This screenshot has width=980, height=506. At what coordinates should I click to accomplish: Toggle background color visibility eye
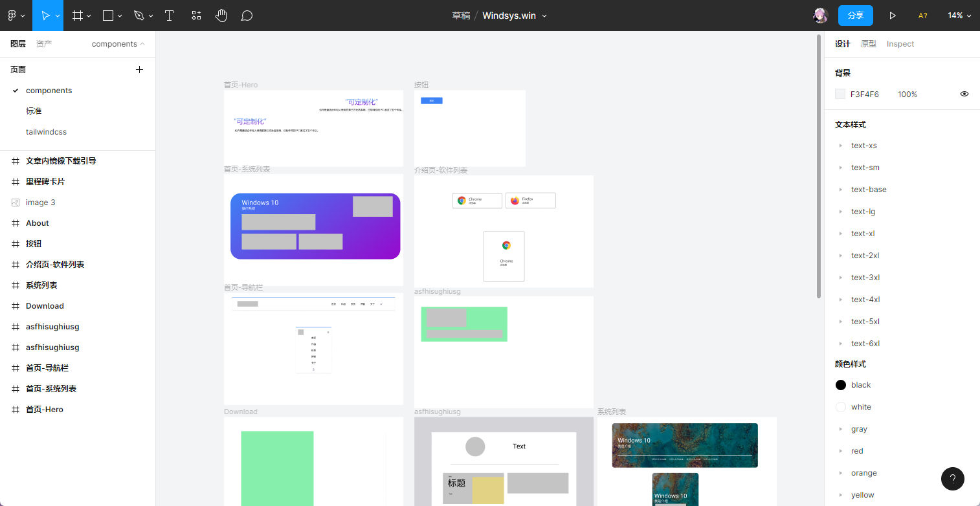(964, 94)
